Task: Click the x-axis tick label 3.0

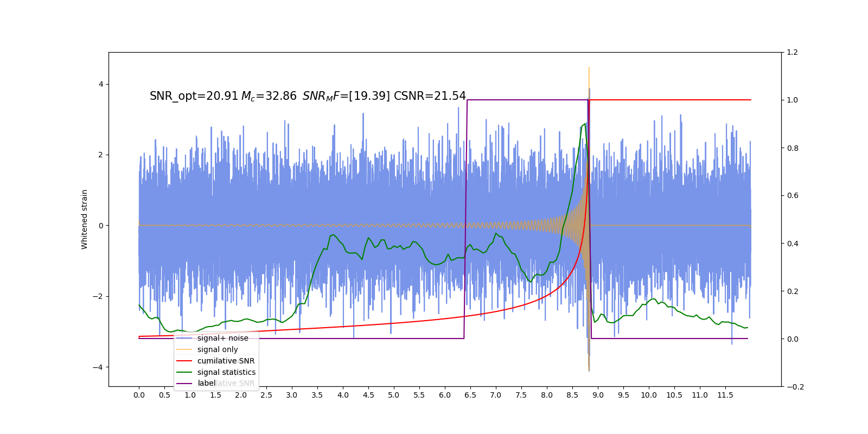Action: [x=292, y=395]
